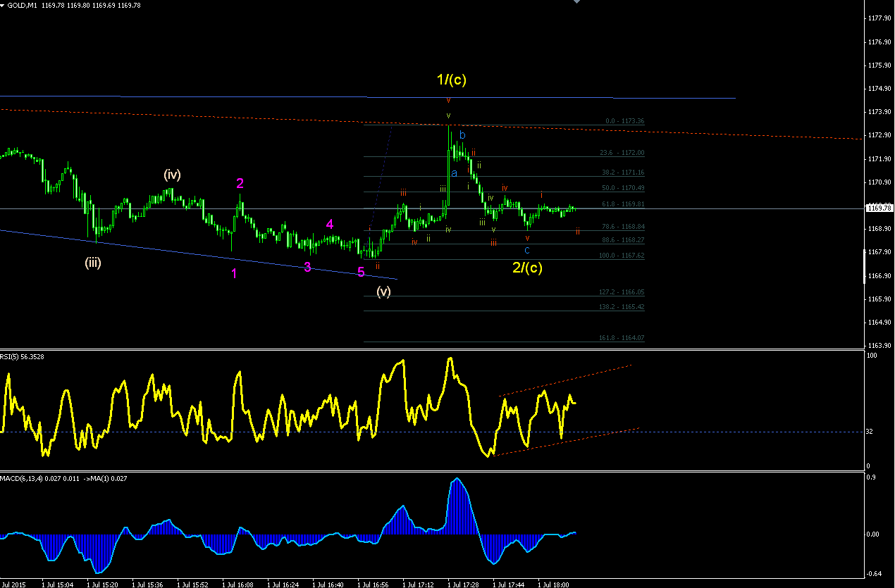This screenshot has height=588, width=895.
Task: Select the magenta wave label 1
Action: coord(234,273)
